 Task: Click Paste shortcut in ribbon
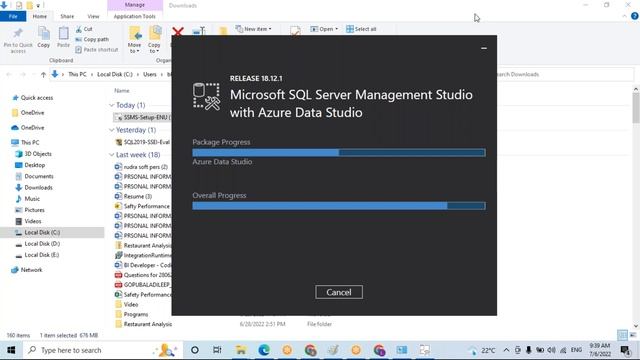coord(97,49)
